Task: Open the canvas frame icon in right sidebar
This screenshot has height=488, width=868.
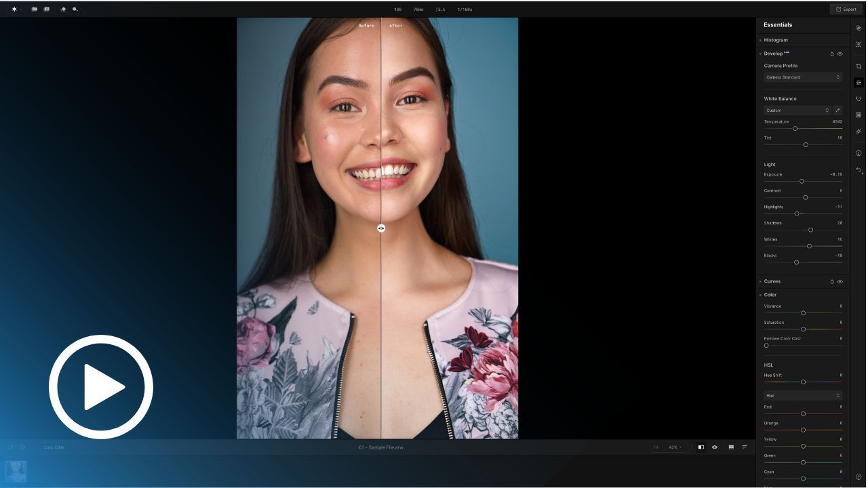Action: pyautogui.click(x=859, y=45)
